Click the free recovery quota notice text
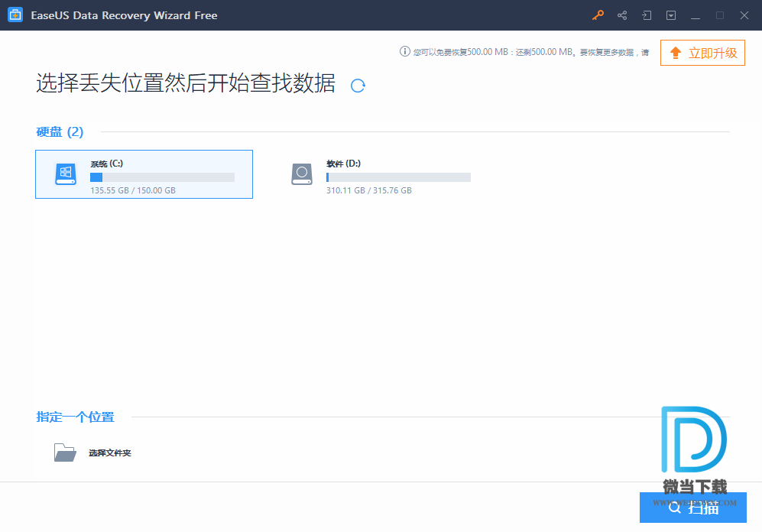 pyautogui.click(x=530, y=52)
